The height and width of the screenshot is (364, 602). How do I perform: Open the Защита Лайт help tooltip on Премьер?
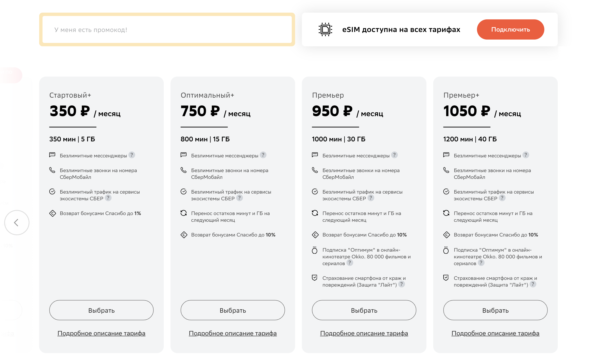[x=401, y=284]
